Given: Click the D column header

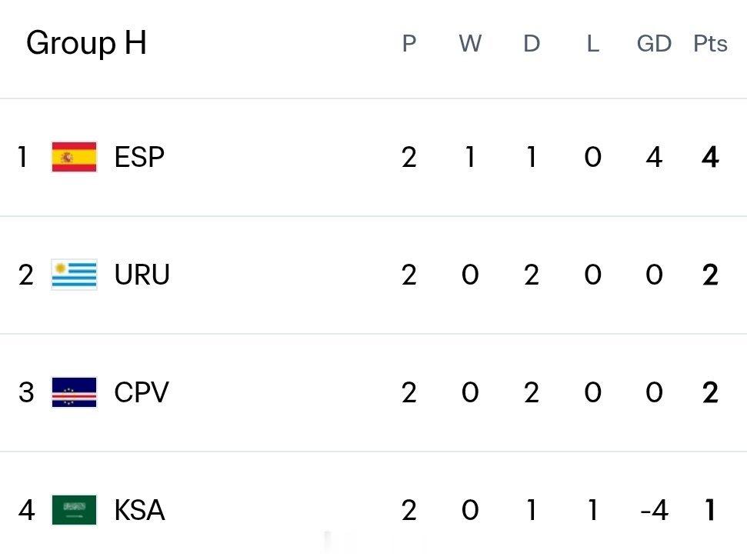Looking at the screenshot, I should tap(532, 44).
